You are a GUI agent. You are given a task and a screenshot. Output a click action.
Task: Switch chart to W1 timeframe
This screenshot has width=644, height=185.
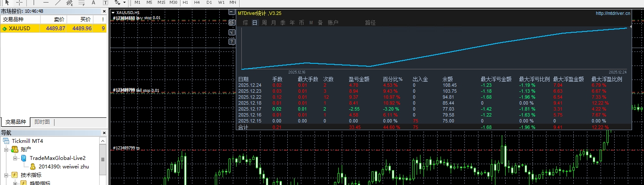coord(221,2)
